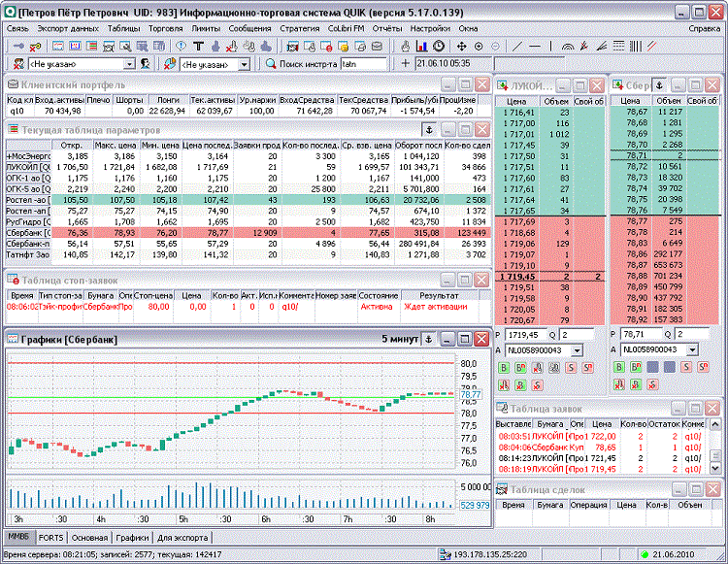Click the envelope messages icon in toolbar

tap(377, 46)
